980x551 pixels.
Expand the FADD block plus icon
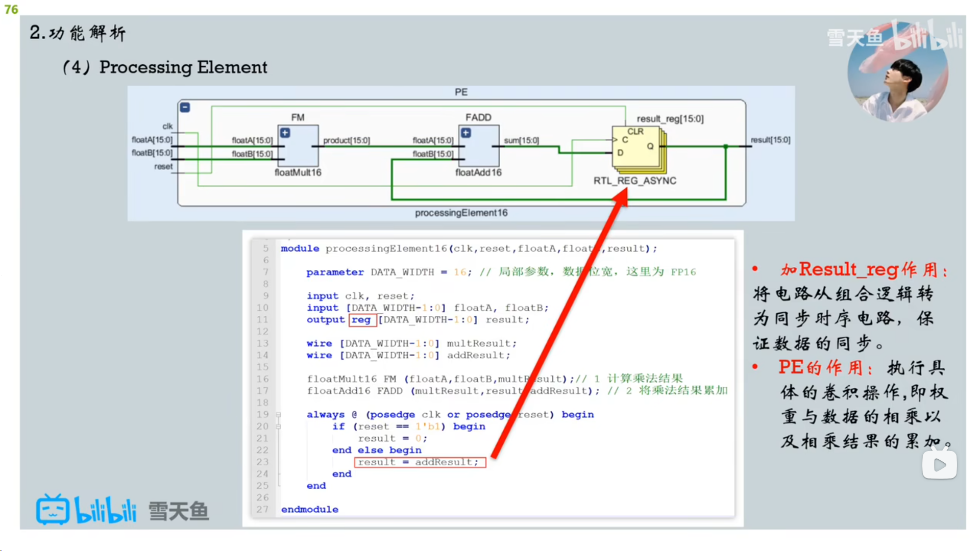pyautogui.click(x=465, y=133)
